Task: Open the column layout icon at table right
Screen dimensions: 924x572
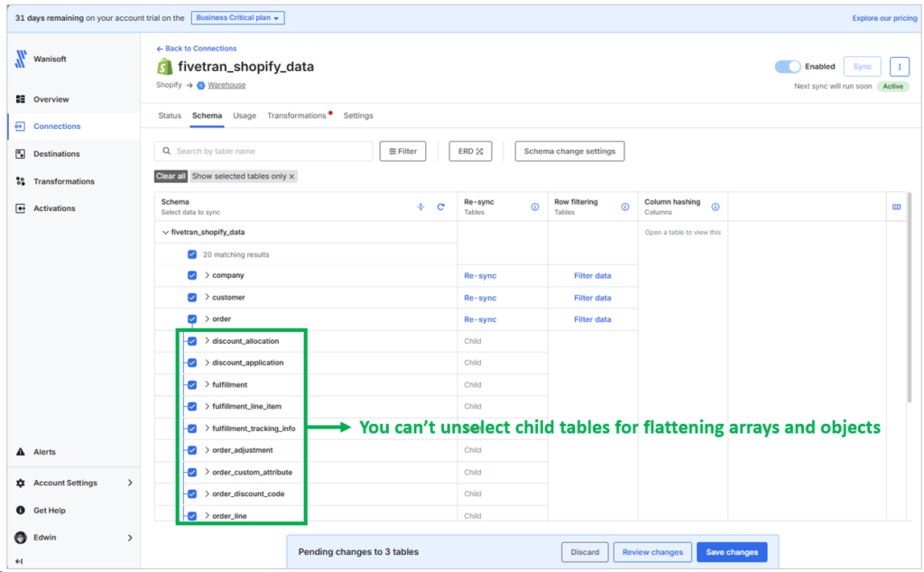Action: tap(896, 207)
